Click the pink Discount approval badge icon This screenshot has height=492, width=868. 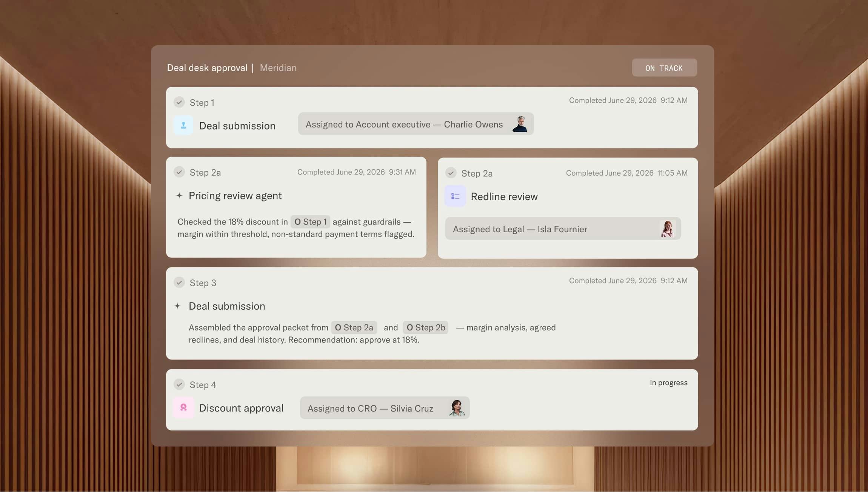tap(183, 407)
